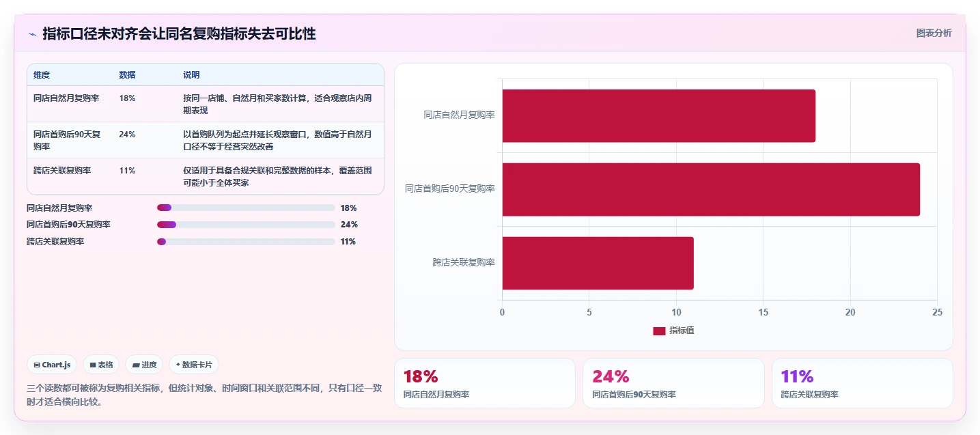Click 跨店关联复购率 caption in data card
The width and height of the screenshot is (980, 435).
point(810,395)
